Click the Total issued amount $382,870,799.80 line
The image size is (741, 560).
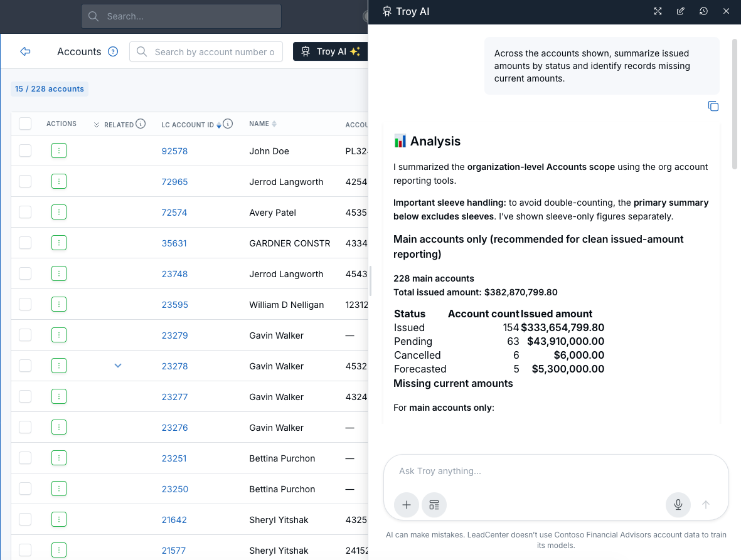(476, 292)
